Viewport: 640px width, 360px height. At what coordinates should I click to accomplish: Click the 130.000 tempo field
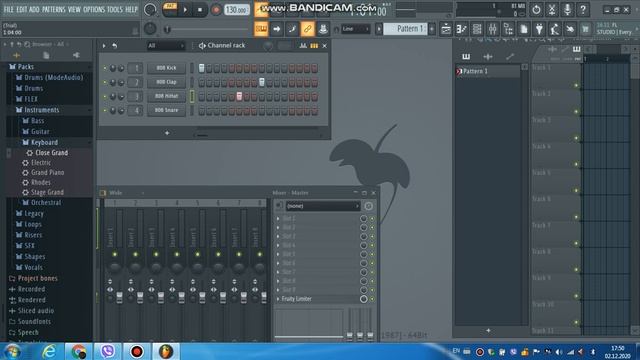[236, 9]
